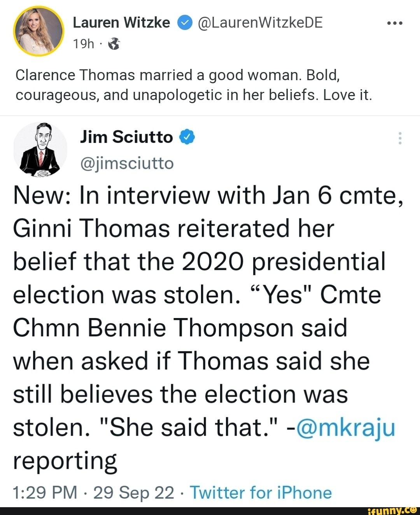Select the @jimsciutto handle
This screenshot has height=515, width=420.
126,163
